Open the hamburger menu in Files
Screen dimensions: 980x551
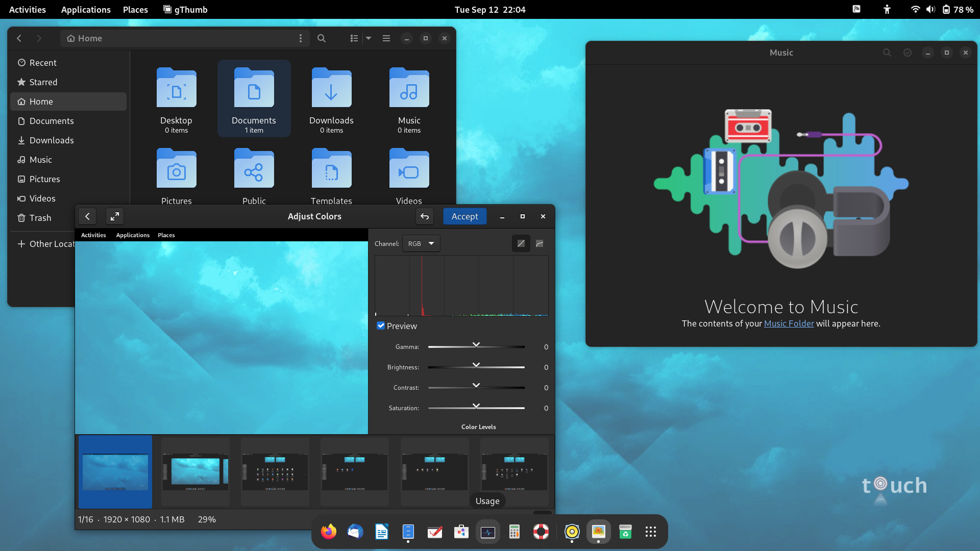coord(386,38)
